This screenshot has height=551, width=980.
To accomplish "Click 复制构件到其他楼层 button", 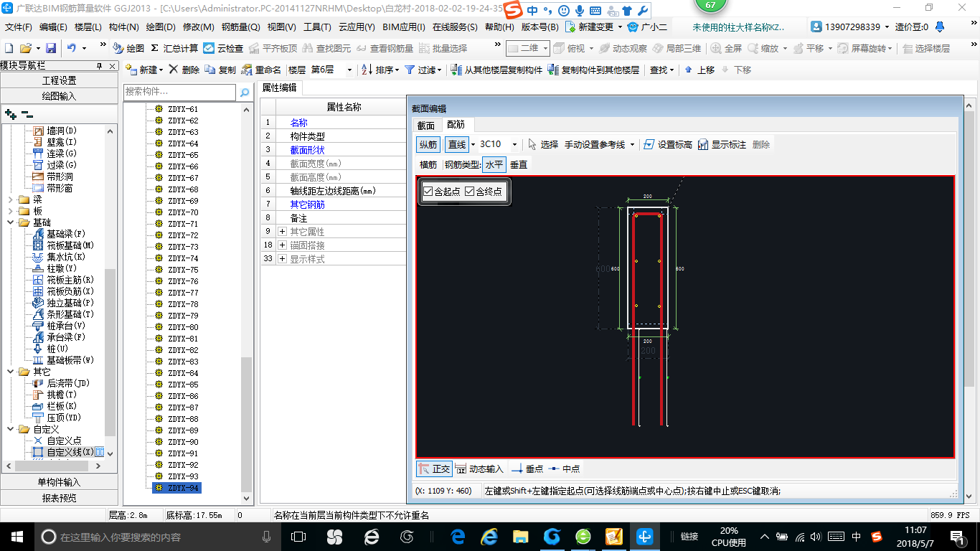I will click(x=593, y=70).
